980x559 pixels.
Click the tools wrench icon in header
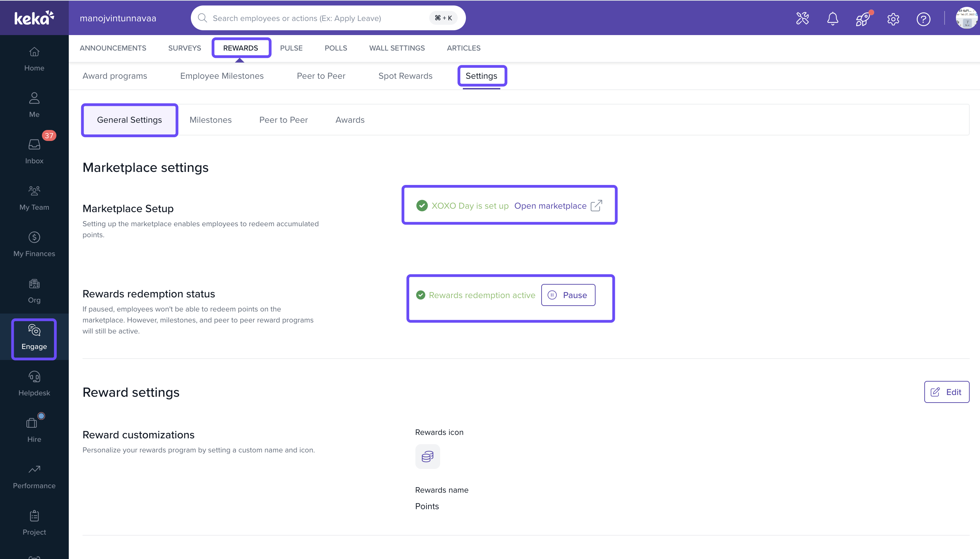click(802, 19)
